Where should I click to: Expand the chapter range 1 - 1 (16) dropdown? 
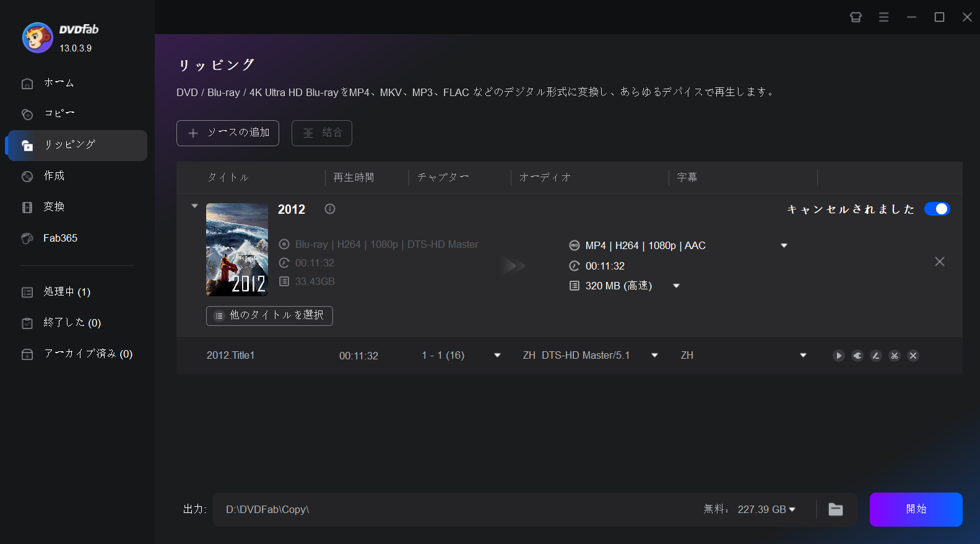[x=497, y=356]
